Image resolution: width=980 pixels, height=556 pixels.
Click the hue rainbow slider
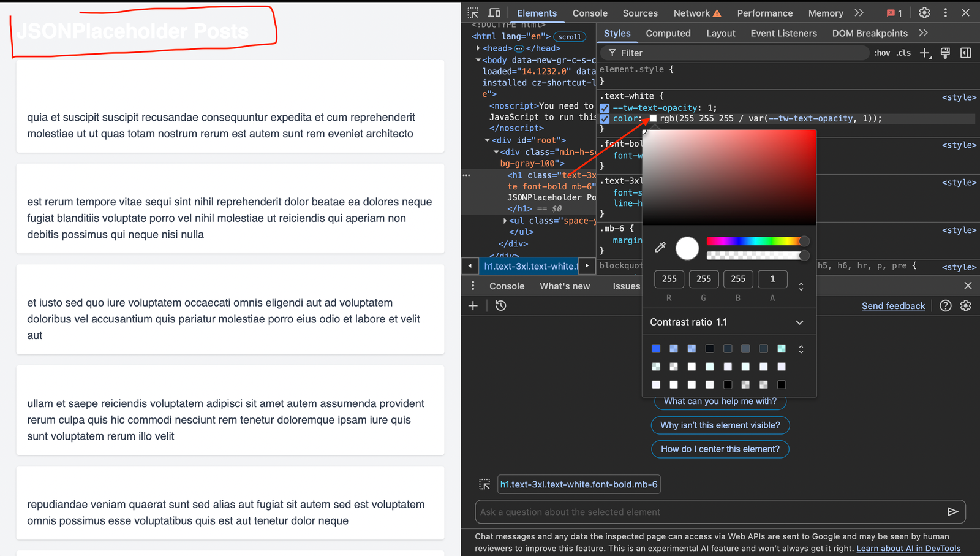(758, 241)
